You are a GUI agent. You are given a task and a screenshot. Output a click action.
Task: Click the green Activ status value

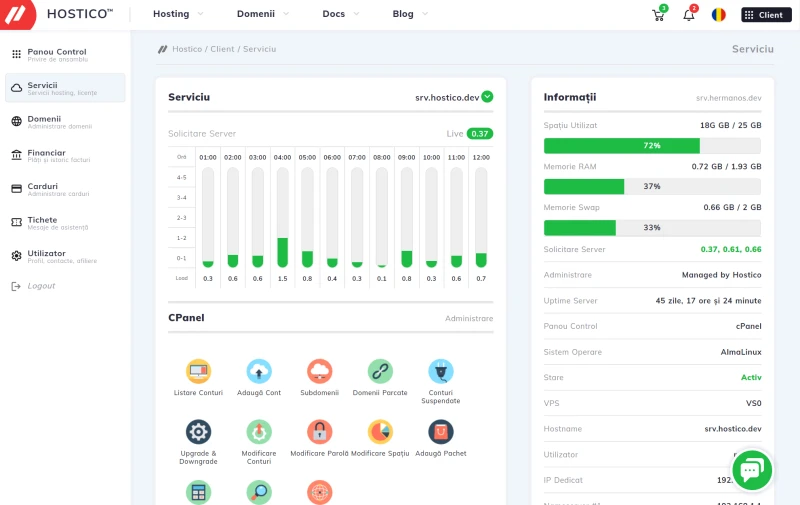click(751, 377)
